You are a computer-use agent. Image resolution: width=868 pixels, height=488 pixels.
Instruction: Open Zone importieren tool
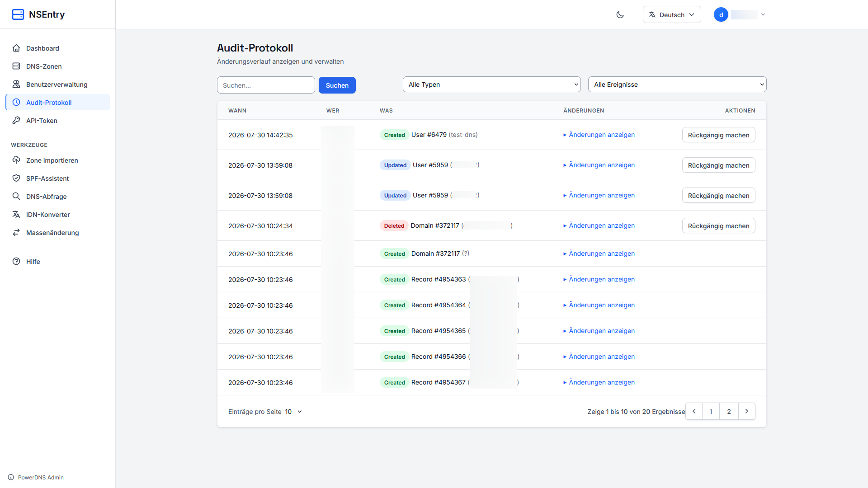pos(57,160)
